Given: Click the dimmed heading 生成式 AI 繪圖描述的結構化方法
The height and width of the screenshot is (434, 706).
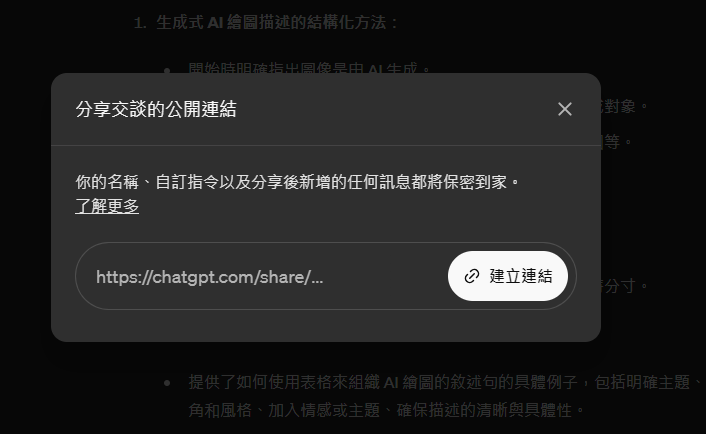Looking at the screenshot, I should [277, 23].
